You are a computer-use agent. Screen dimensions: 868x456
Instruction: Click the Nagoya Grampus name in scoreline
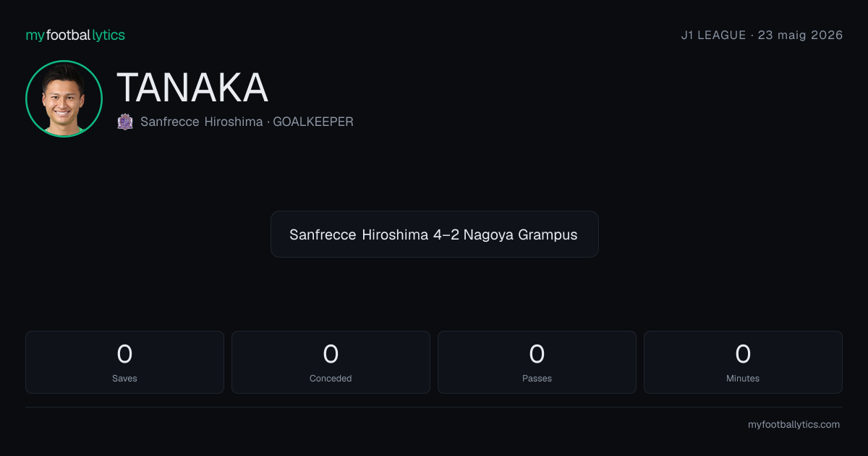pyautogui.click(x=520, y=235)
